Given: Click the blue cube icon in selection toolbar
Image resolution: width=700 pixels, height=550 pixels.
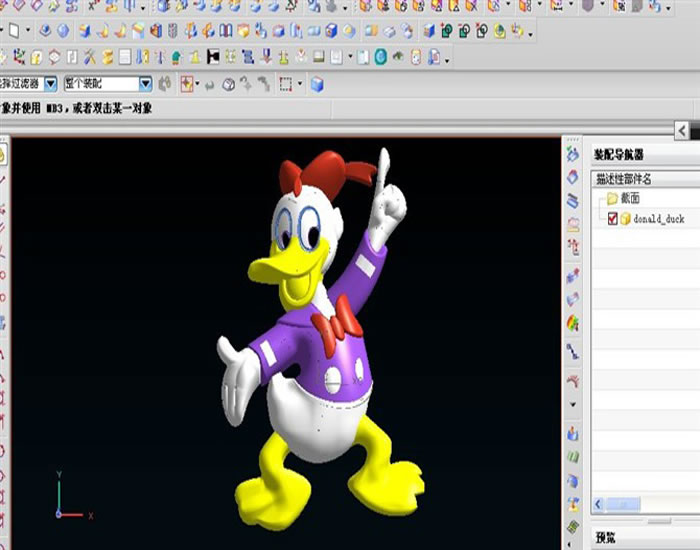Looking at the screenshot, I should click(x=317, y=85).
